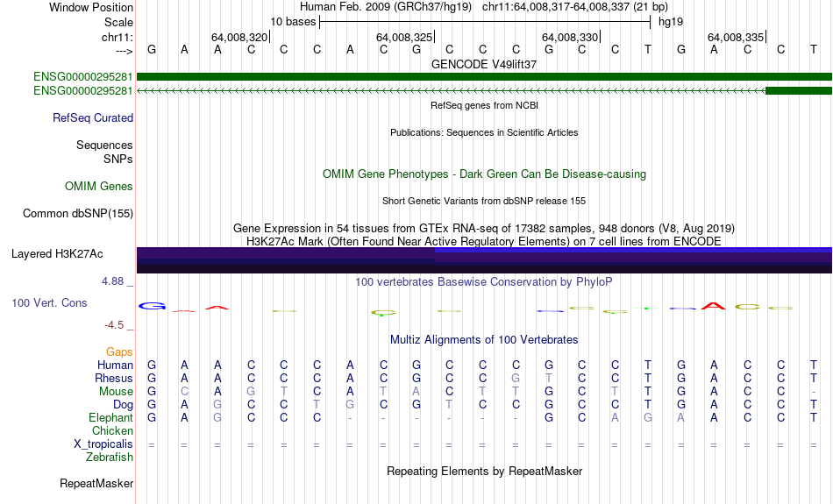Click the H3K27Ac Mark ENCODE track title

[x=484, y=242]
